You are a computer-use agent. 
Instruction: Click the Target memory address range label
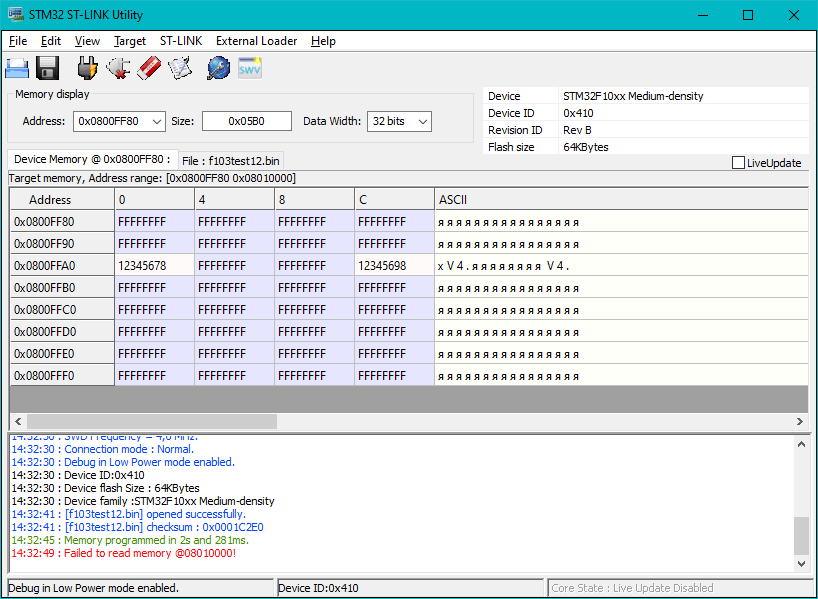point(152,178)
